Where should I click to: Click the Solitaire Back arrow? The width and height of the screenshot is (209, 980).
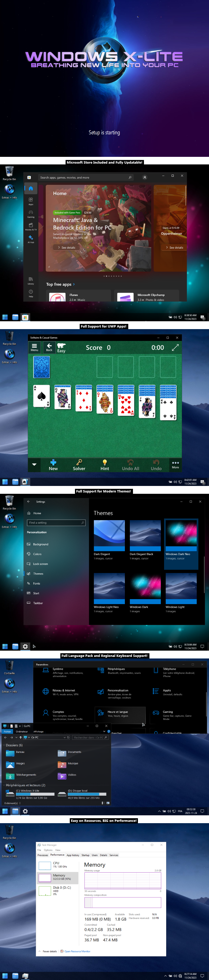pyautogui.click(x=49, y=347)
